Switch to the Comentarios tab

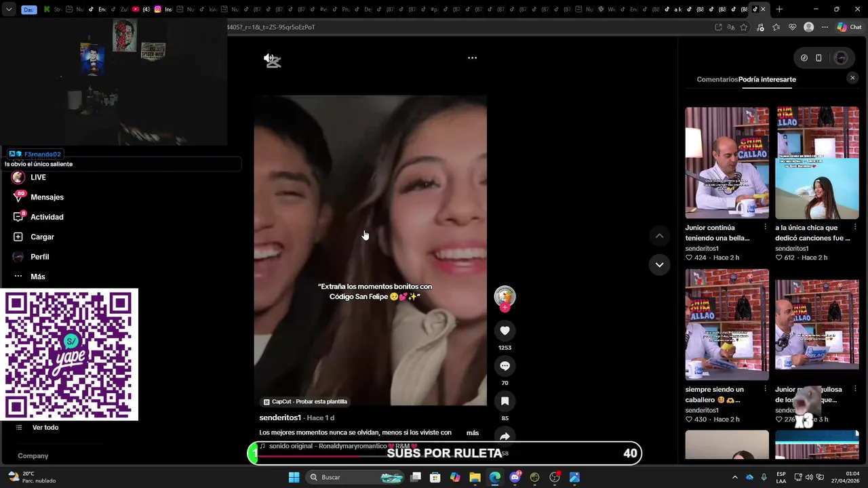tap(717, 79)
